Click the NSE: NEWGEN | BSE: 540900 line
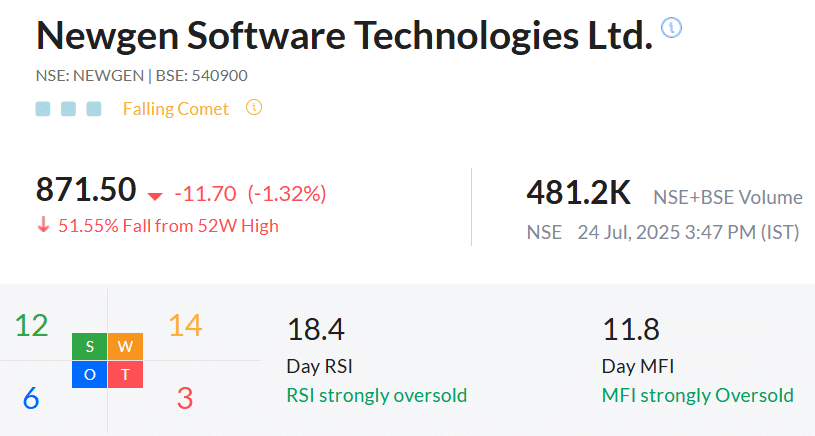This screenshot has width=815, height=436. coord(141,75)
